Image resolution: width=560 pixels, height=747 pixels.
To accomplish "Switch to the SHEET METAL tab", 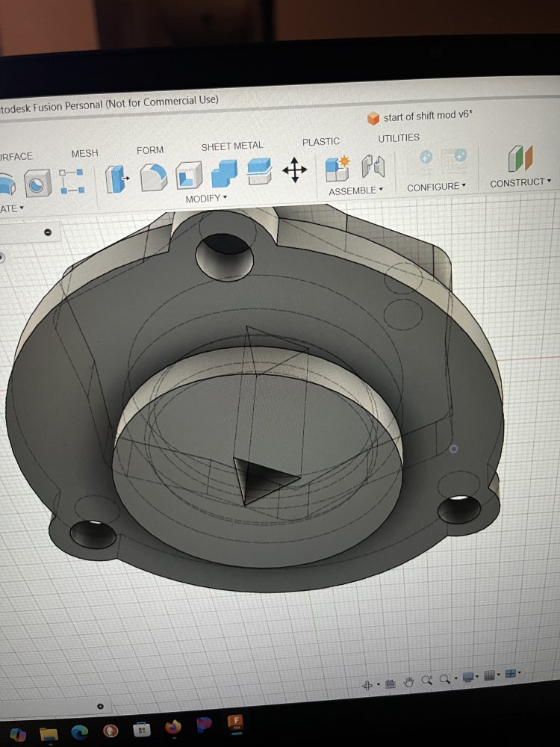I will [231, 146].
